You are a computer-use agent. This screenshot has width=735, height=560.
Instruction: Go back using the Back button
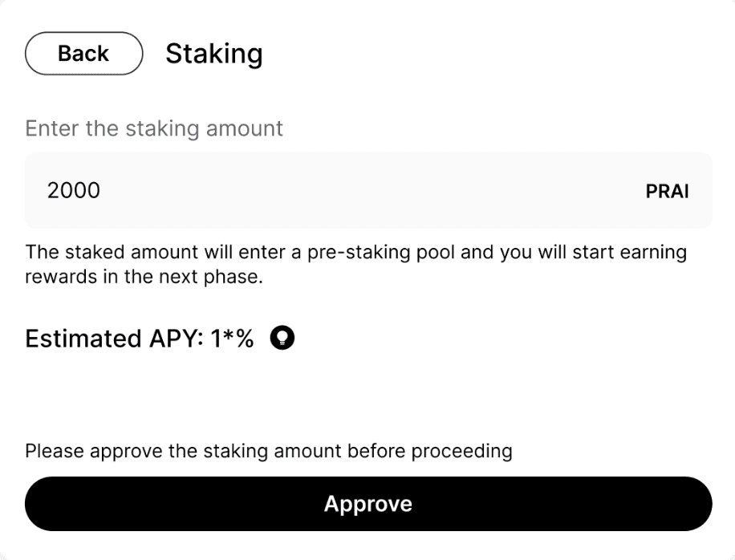[x=84, y=54]
